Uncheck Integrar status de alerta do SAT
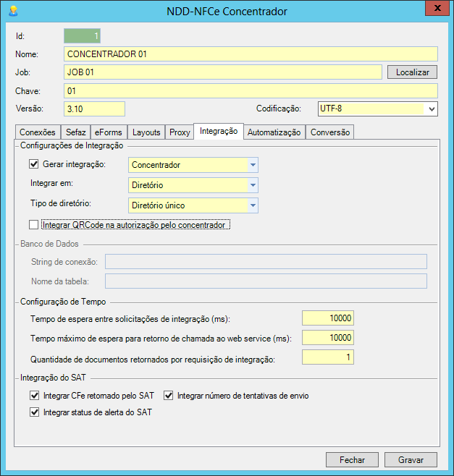The height and width of the screenshot is (476, 454). (x=34, y=412)
